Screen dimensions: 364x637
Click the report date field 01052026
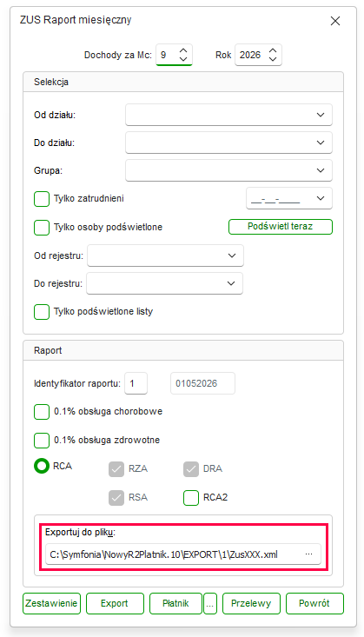pos(202,383)
